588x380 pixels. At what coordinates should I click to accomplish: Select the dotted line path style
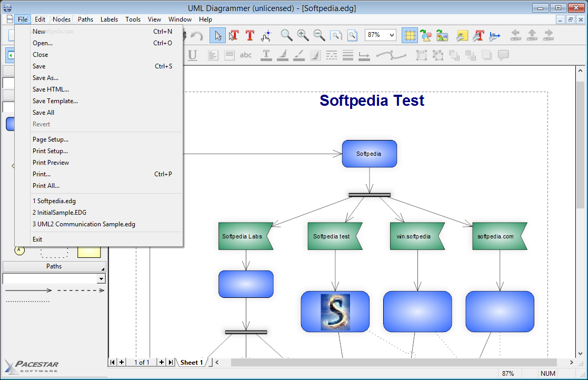point(28,301)
